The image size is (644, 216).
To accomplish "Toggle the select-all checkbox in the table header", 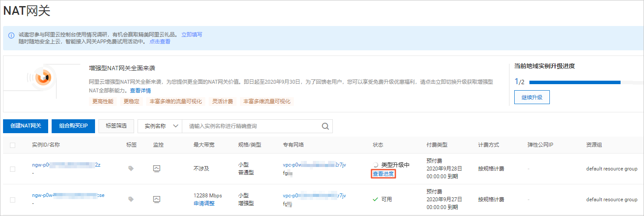I will [13, 145].
